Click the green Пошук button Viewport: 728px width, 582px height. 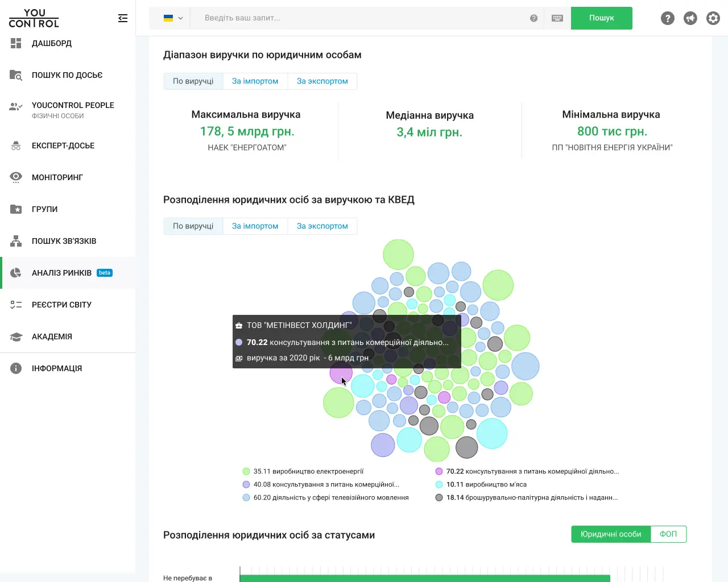tap(602, 18)
